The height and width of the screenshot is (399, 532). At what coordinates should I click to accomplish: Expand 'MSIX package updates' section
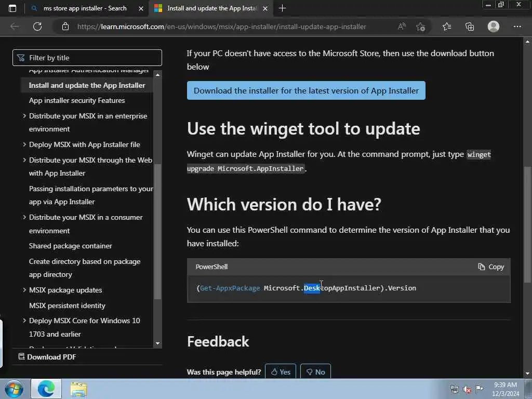[x=24, y=290]
